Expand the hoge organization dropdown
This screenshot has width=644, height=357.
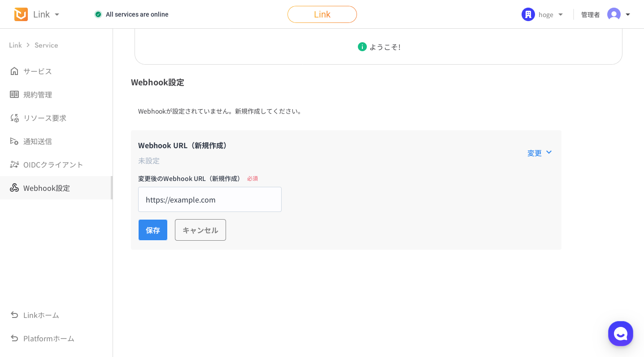coord(561,14)
